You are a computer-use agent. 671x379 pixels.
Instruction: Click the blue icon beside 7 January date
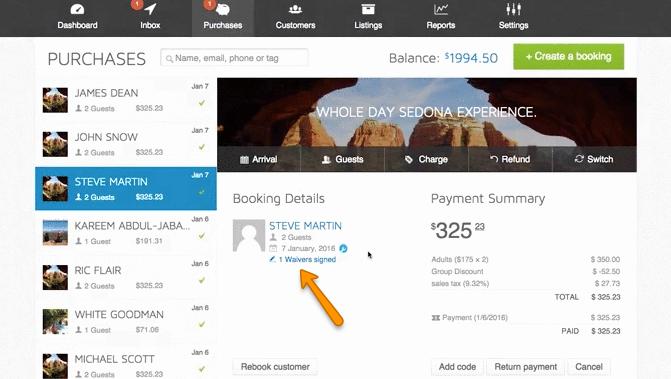[x=343, y=249]
